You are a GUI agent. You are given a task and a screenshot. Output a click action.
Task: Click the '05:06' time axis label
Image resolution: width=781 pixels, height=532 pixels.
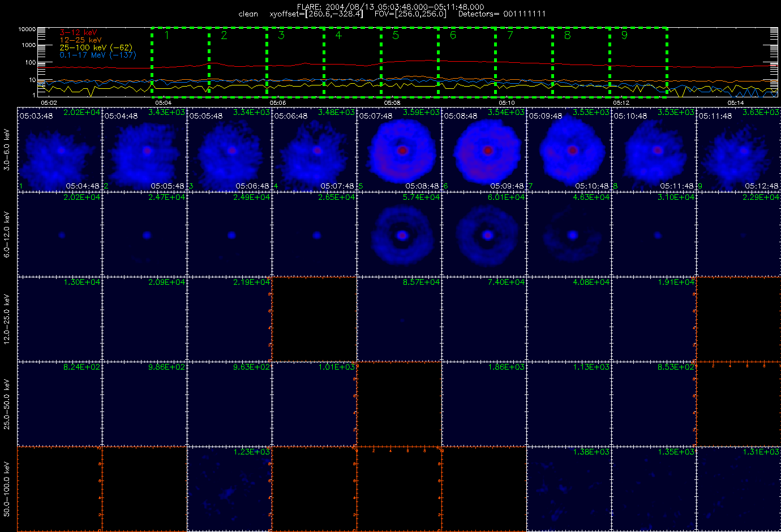click(x=277, y=103)
